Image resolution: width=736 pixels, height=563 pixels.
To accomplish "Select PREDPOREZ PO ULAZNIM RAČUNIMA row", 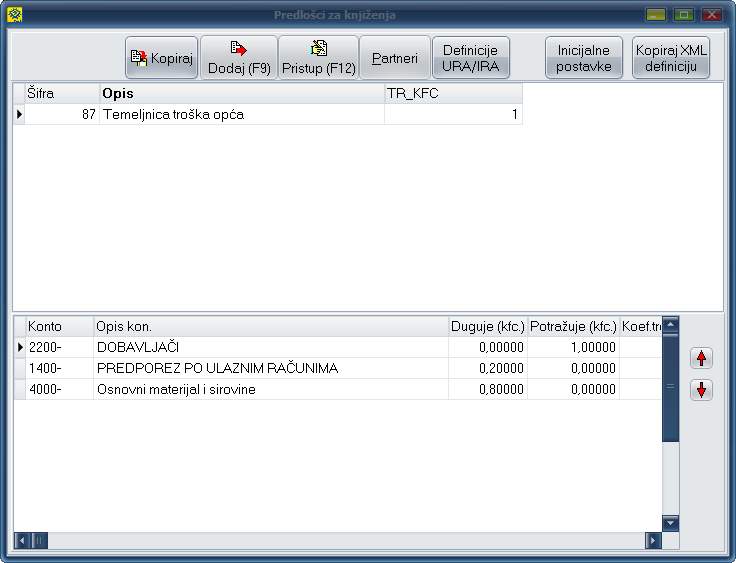I will [x=270, y=368].
